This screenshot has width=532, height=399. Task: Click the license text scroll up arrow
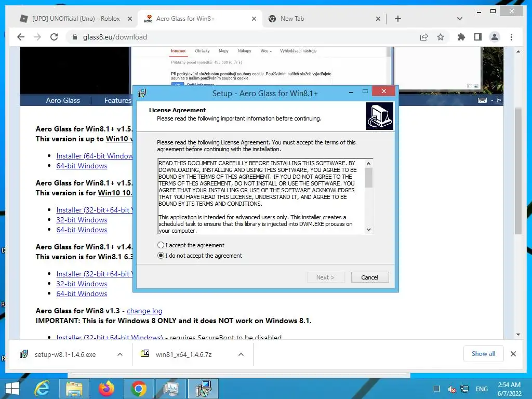point(368,164)
